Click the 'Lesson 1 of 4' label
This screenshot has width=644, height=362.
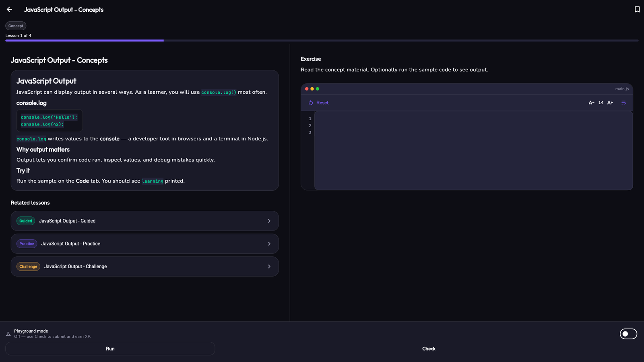click(x=18, y=35)
